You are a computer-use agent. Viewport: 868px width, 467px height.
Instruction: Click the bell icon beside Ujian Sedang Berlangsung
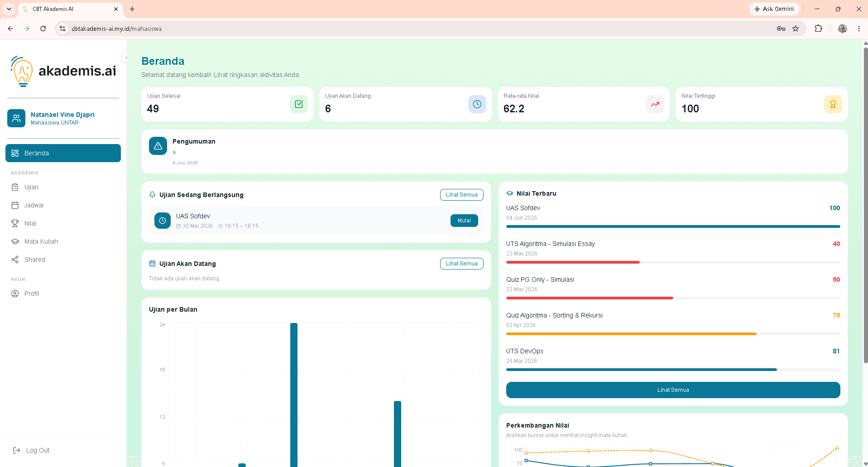[152, 195]
